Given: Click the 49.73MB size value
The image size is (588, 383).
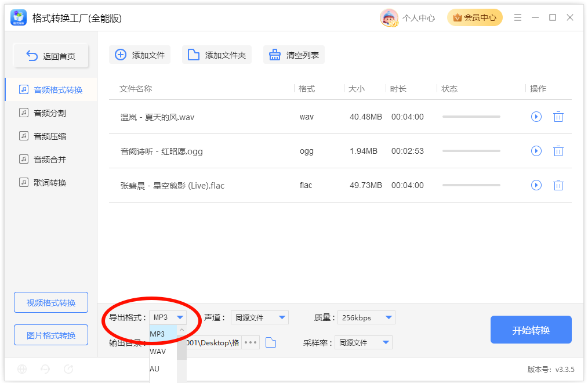Looking at the screenshot, I should 366,185.
